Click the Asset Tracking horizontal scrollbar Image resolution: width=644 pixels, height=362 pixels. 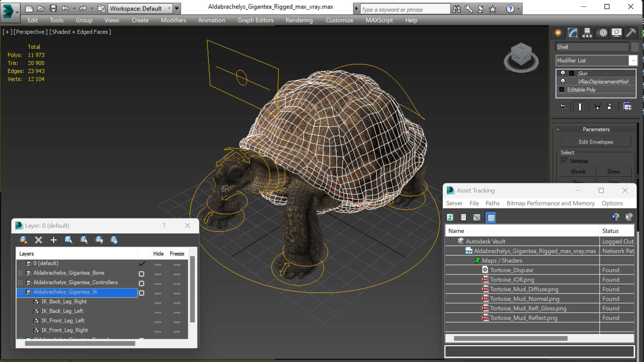(510, 338)
